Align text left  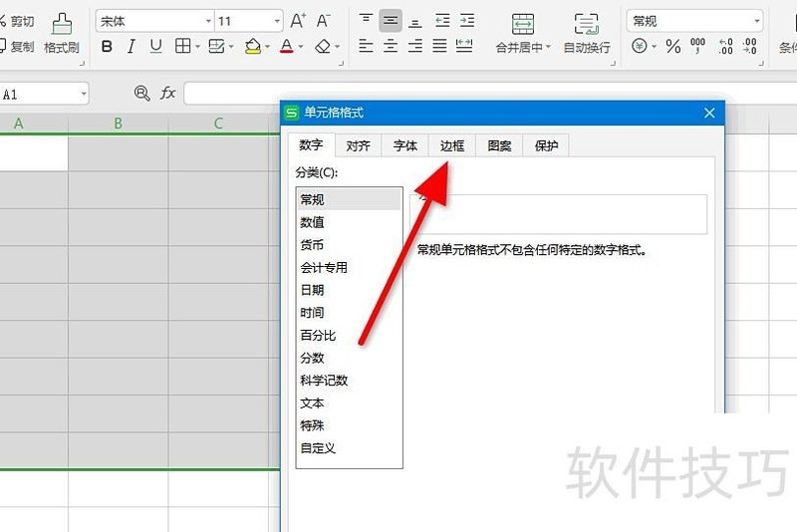point(366,46)
